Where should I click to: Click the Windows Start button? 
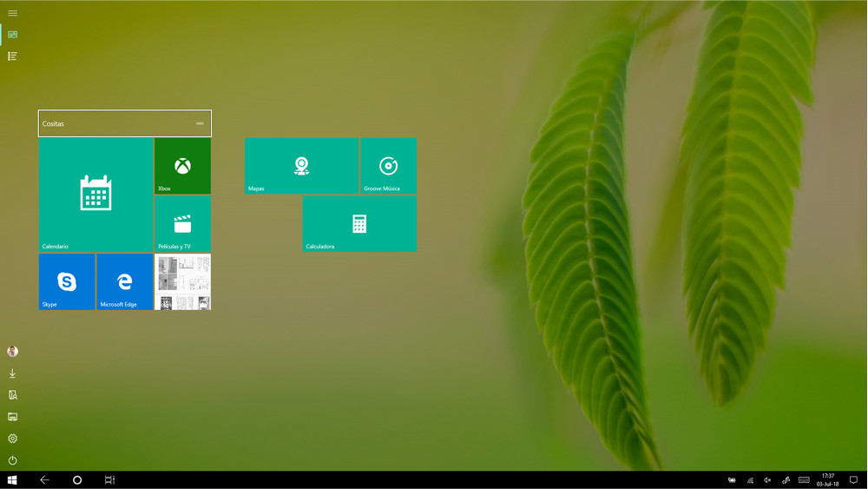click(12, 479)
